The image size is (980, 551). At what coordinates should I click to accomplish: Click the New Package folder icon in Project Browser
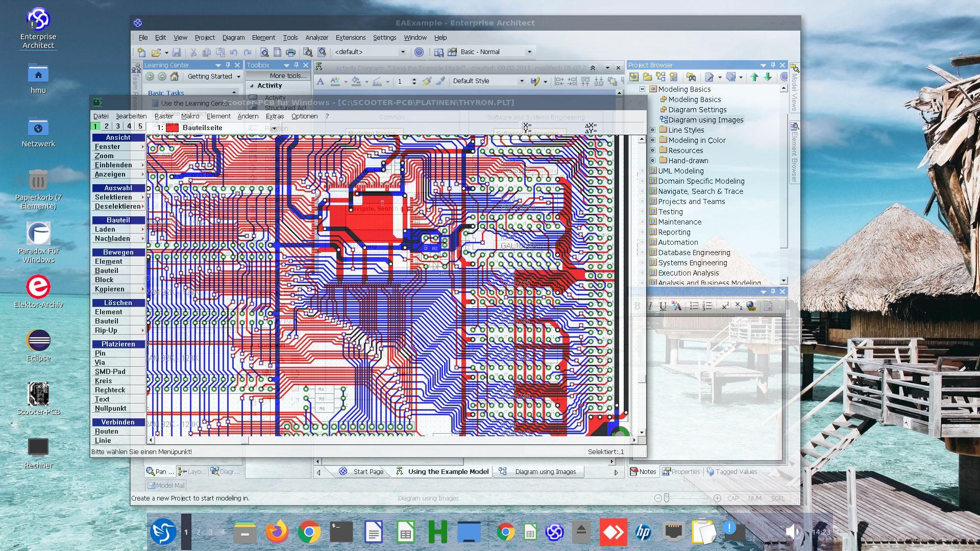647,77
